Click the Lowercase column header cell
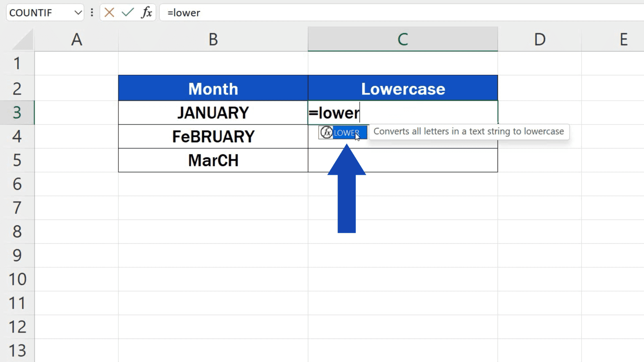Image resolution: width=644 pixels, height=362 pixels. pyautogui.click(x=403, y=88)
